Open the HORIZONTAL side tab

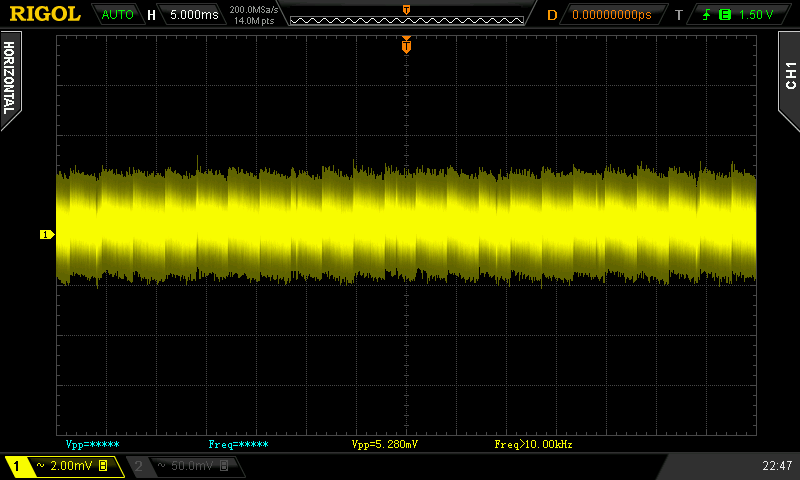click(x=10, y=80)
